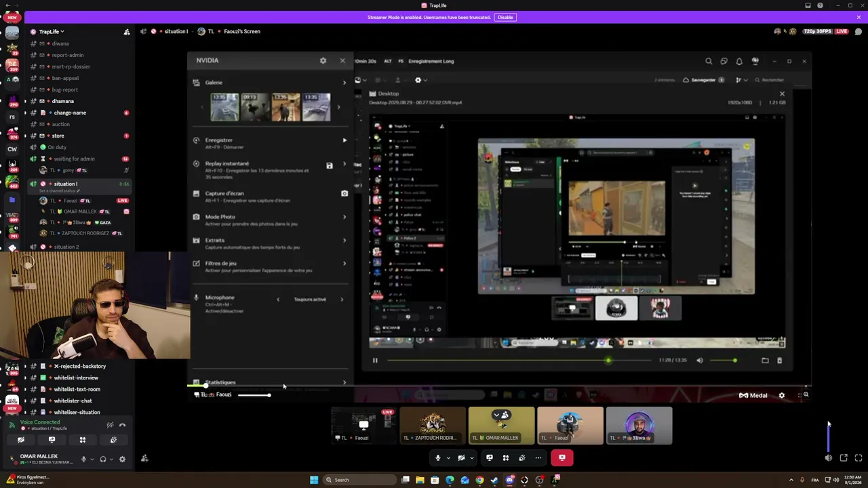This screenshot has height=488, width=868.
Task: Select the 3liwa participant tile
Action: pyautogui.click(x=639, y=426)
